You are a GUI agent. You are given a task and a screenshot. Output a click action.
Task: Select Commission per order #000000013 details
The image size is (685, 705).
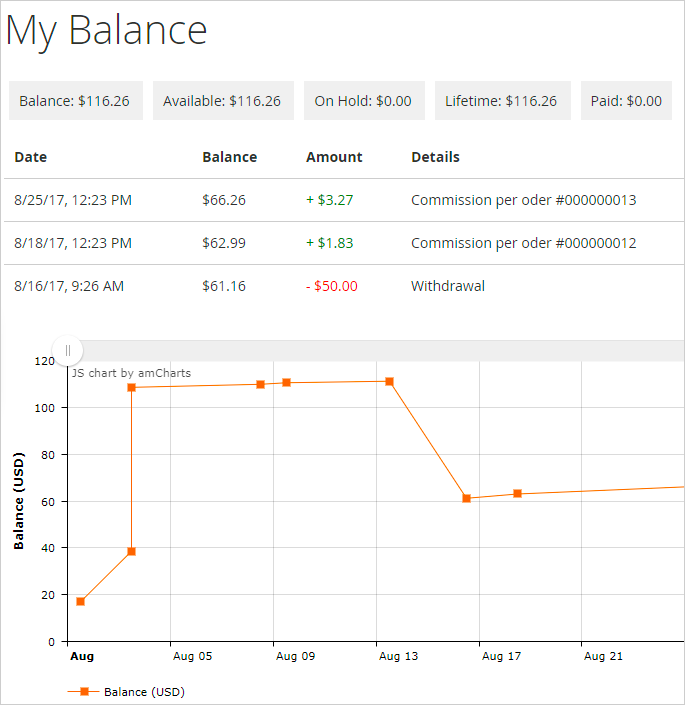tap(523, 200)
